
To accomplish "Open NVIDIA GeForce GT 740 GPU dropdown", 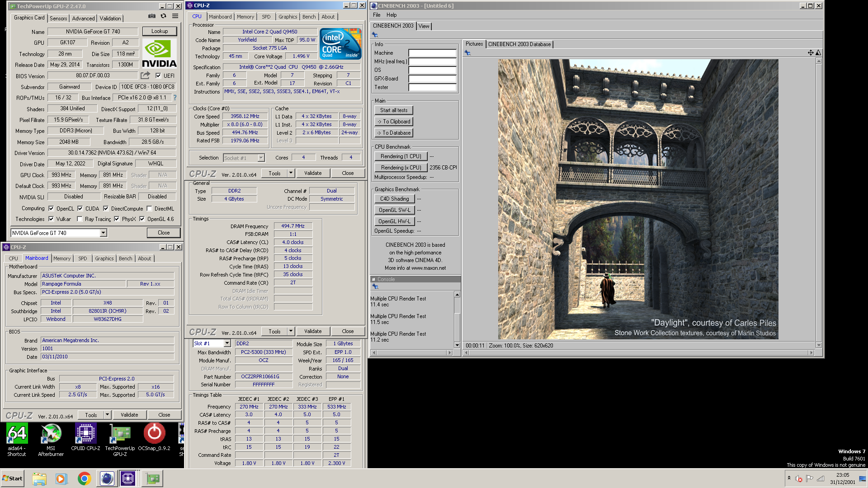I will [103, 233].
